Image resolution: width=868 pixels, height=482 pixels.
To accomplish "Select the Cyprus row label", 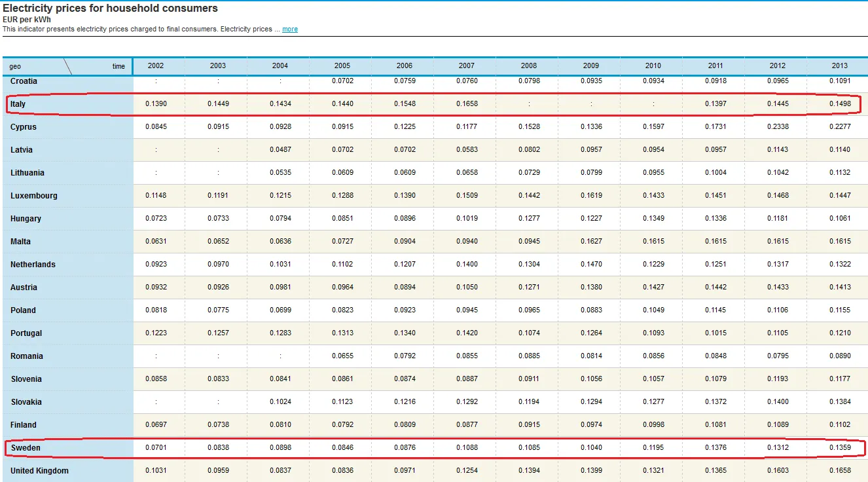I will (x=24, y=127).
